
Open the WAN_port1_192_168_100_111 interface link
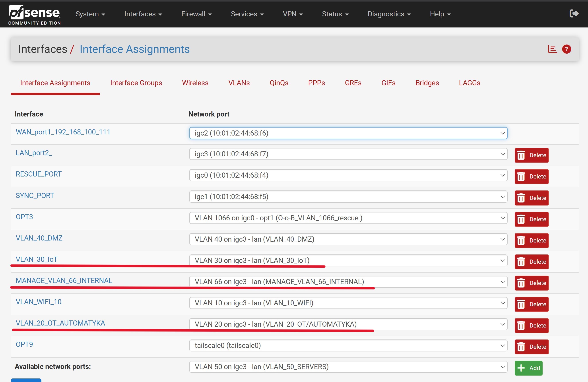(63, 132)
